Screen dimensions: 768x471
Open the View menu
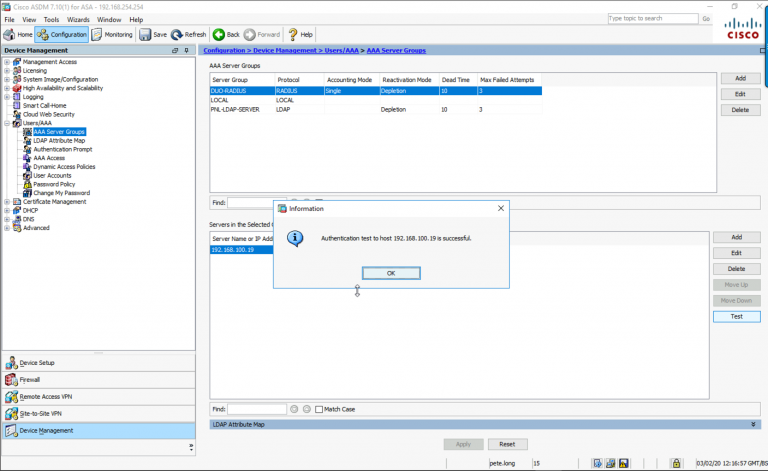[29, 20]
